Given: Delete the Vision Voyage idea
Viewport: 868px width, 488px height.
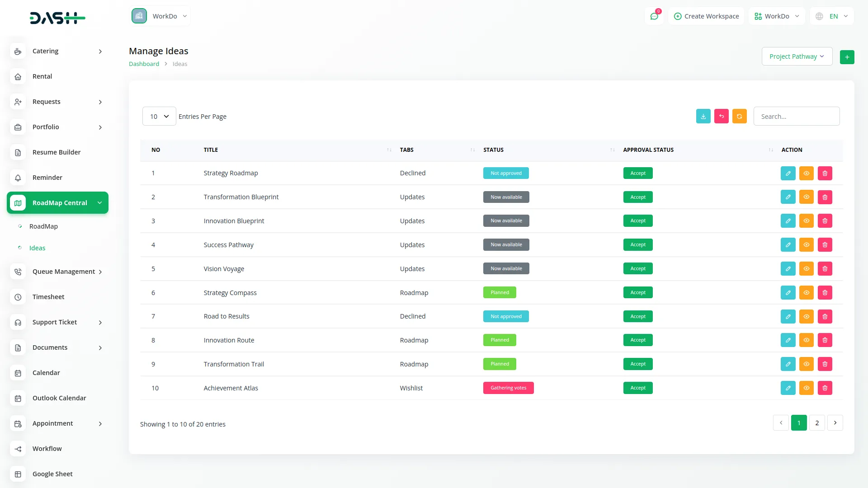Looking at the screenshot, I should click(825, 268).
